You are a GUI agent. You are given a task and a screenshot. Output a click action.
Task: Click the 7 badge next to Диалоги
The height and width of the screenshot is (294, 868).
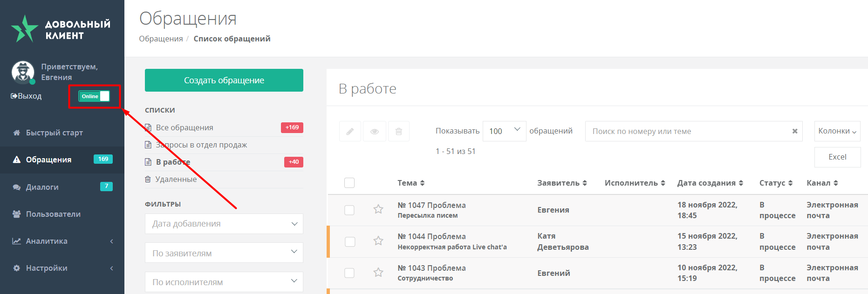click(106, 186)
